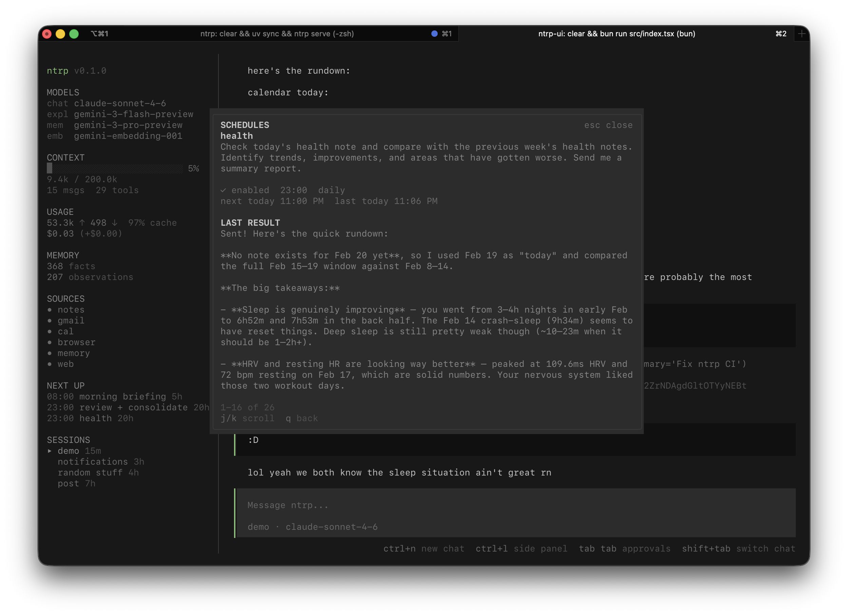
Task: Click the notes source bullet
Action: click(50, 310)
